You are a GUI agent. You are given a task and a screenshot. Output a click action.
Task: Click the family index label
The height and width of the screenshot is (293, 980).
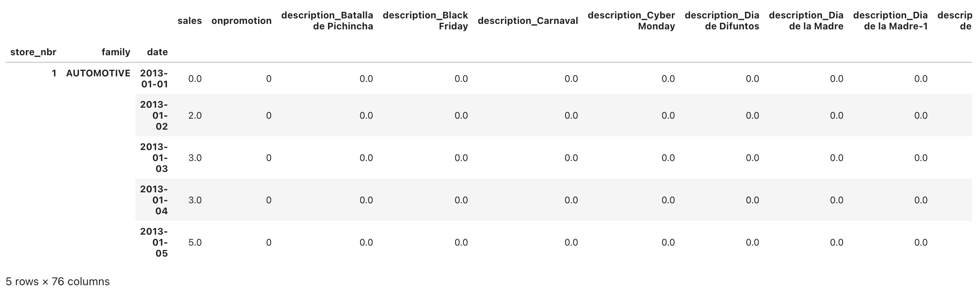[x=116, y=52]
